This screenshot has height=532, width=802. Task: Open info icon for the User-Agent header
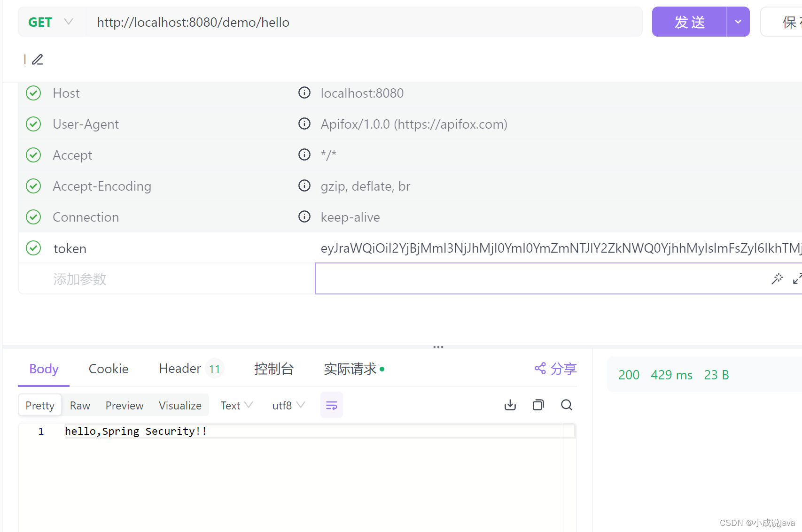[304, 124]
